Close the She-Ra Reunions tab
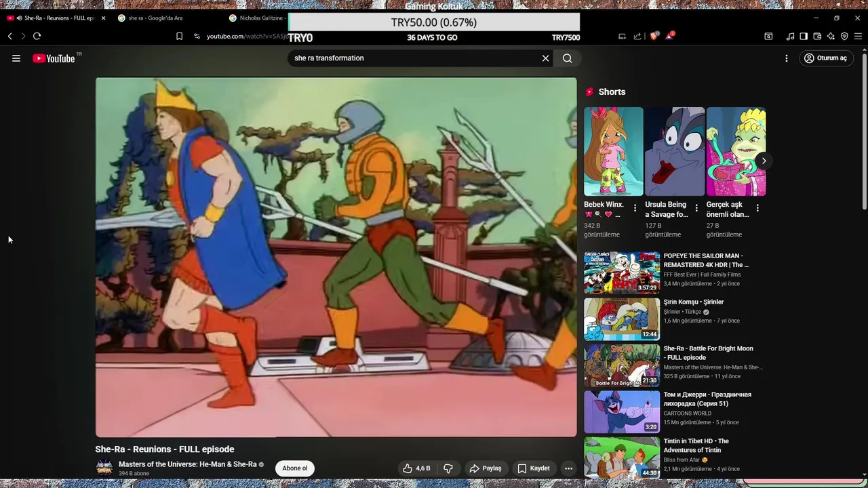 (x=104, y=18)
